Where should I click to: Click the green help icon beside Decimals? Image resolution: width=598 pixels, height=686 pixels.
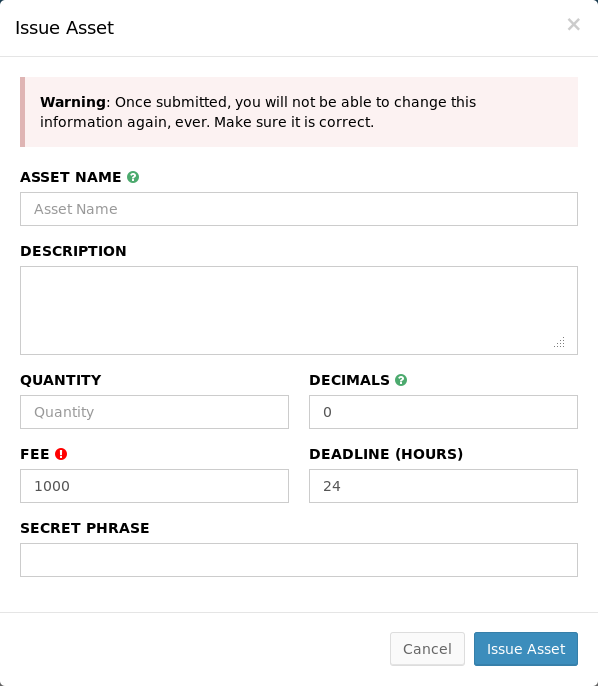tap(401, 380)
